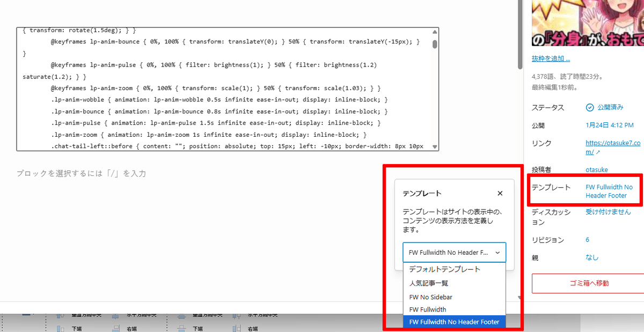Click the 公開済み check circle icon
Viewport: 644px width, 332px height.
click(590, 107)
